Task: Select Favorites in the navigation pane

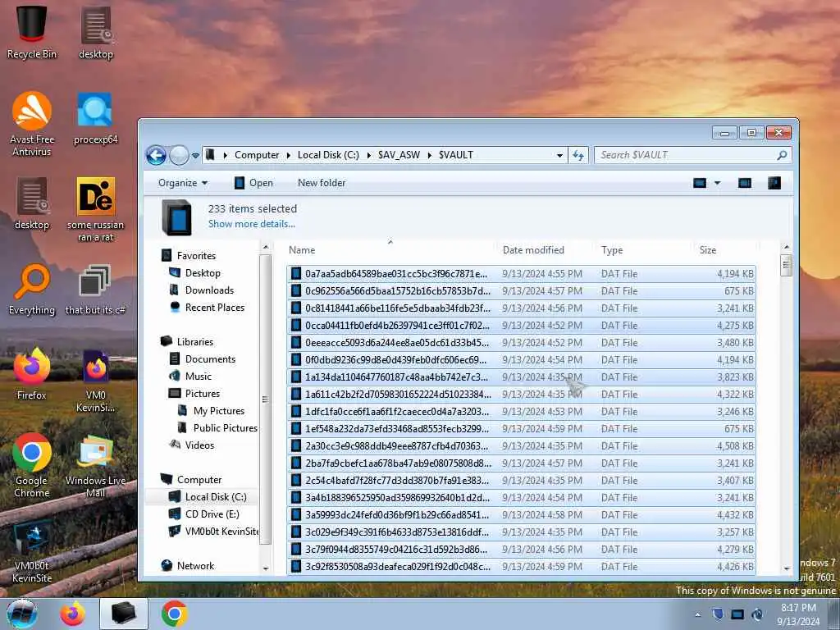Action: point(196,256)
